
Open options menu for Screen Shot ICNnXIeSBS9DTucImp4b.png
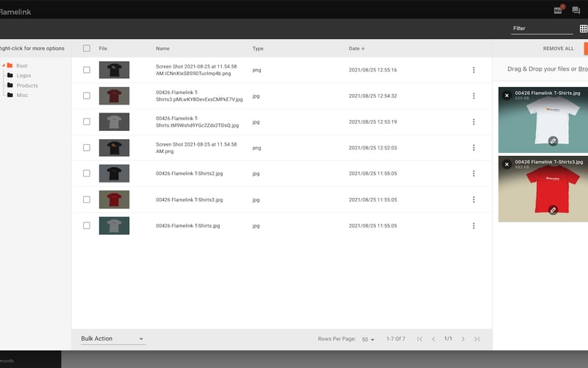point(473,70)
